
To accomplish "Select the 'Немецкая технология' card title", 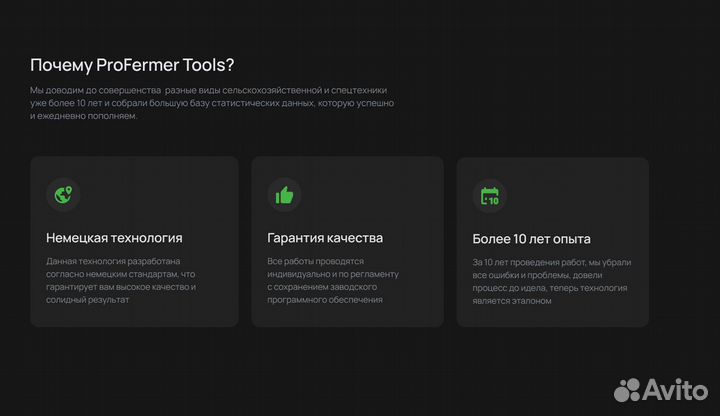I will [x=114, y=238].
